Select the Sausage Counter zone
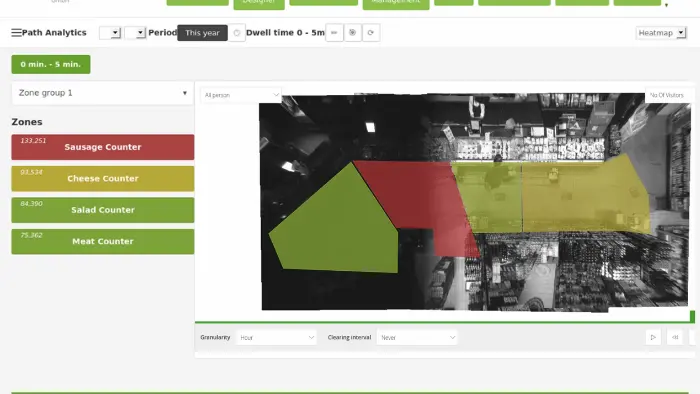This screenshot has width=700, height=394. (x=103, y=147)
